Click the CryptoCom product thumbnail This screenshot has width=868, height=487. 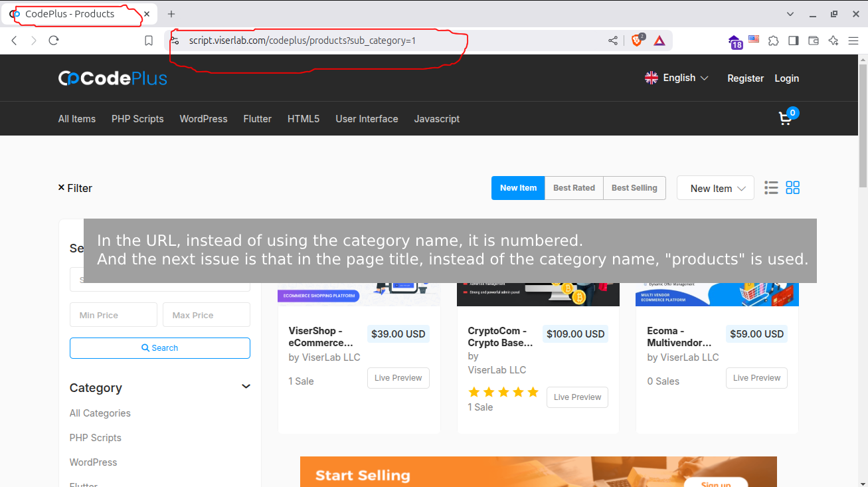pyautogui.click(x=538, y=294)
